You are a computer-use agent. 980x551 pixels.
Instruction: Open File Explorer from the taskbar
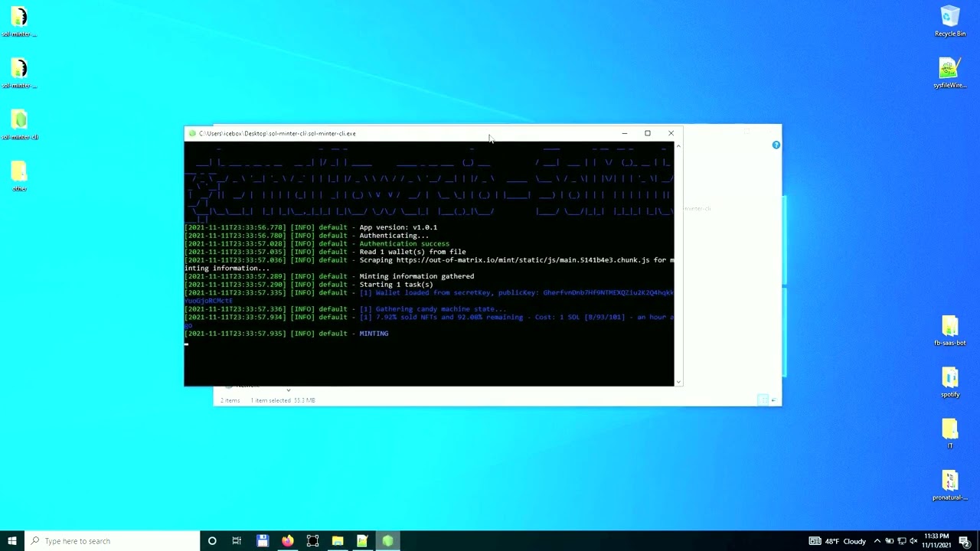338,541
